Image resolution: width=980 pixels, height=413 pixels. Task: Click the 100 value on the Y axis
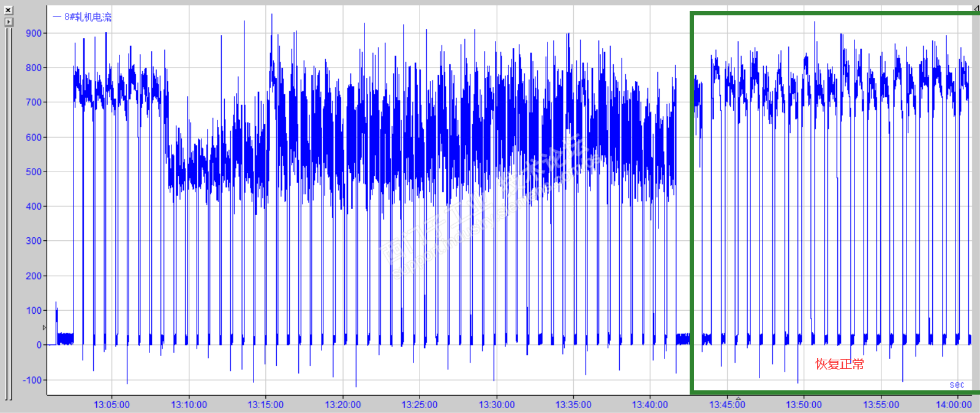(x=34, y=310)
